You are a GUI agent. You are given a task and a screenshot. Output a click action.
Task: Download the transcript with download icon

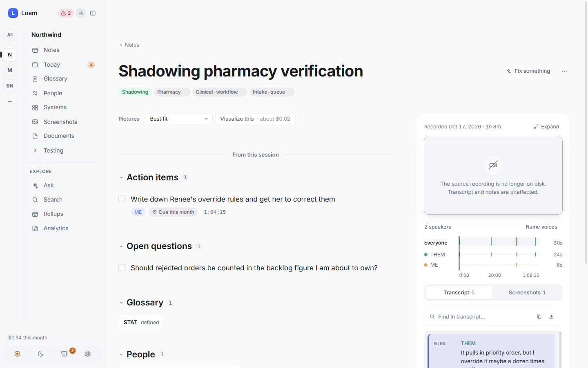click(x=551, y=316)
